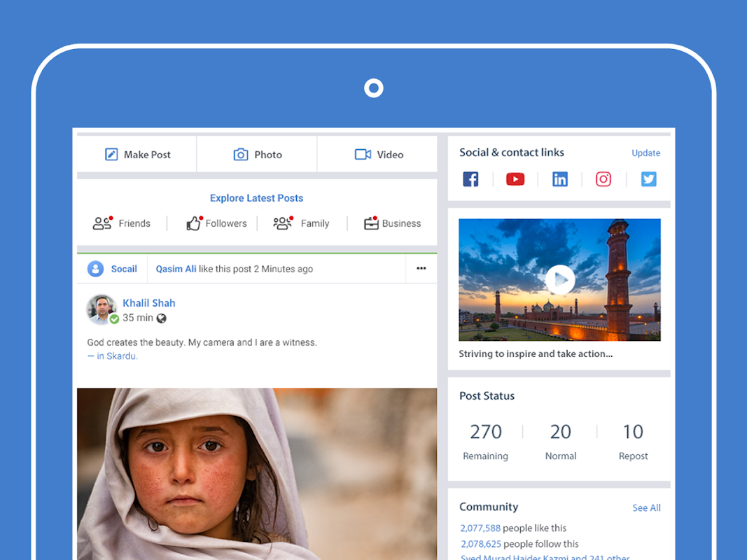Open the Badshahi mosque video thumbnail

coord(559,279)
